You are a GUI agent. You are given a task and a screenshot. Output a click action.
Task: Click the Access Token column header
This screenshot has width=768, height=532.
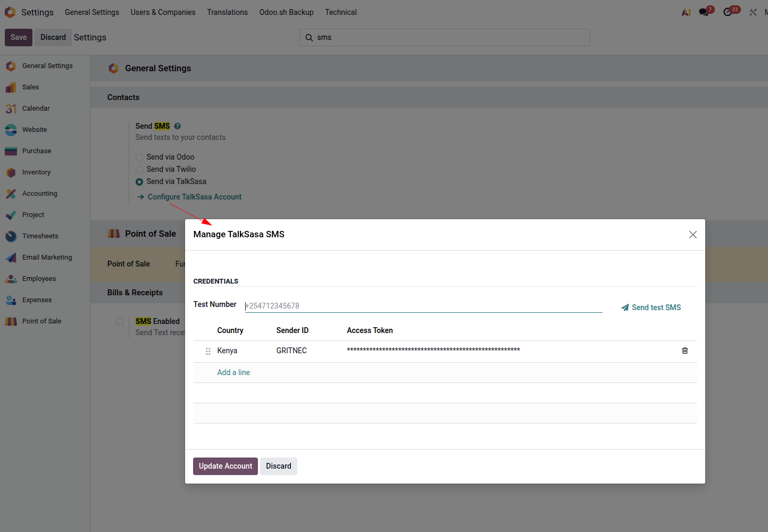(x=370, y=330)
